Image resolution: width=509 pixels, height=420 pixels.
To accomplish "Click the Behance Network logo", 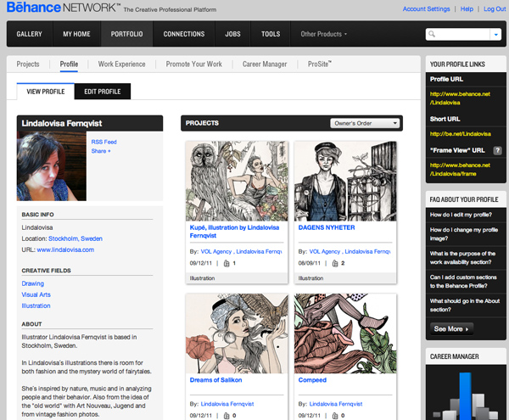I will click(64, 8).
